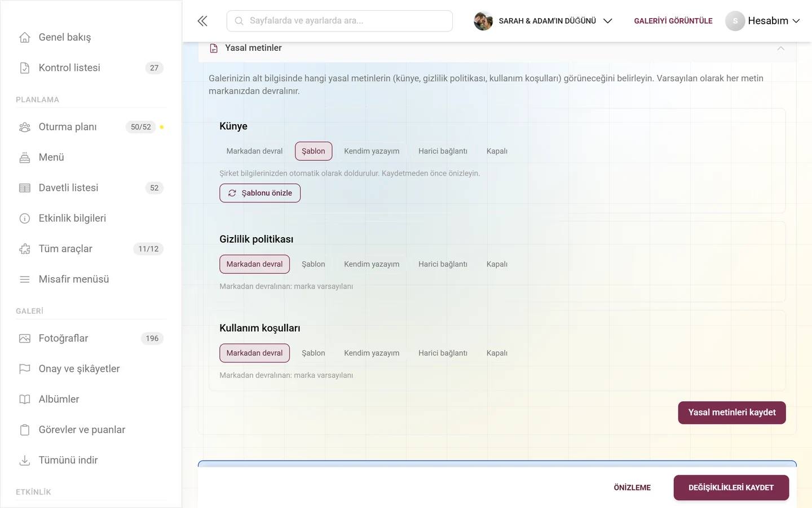Click the checklist icon beside Kontrol listesi
812x508 pixels.
25,68
